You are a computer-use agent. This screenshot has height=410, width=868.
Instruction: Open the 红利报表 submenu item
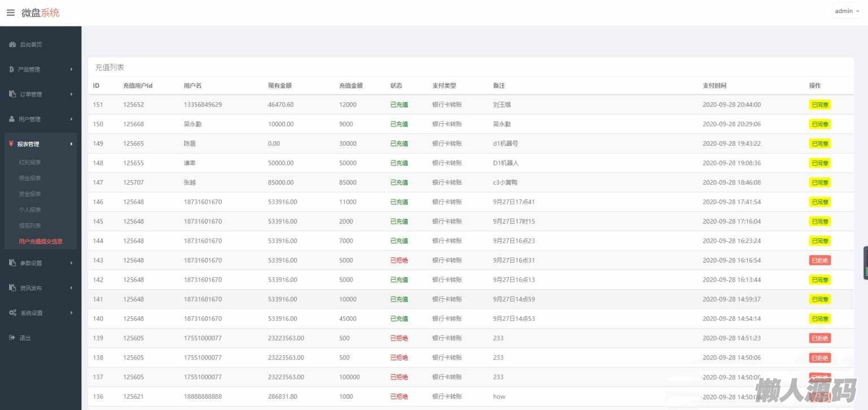pos(30,162)
